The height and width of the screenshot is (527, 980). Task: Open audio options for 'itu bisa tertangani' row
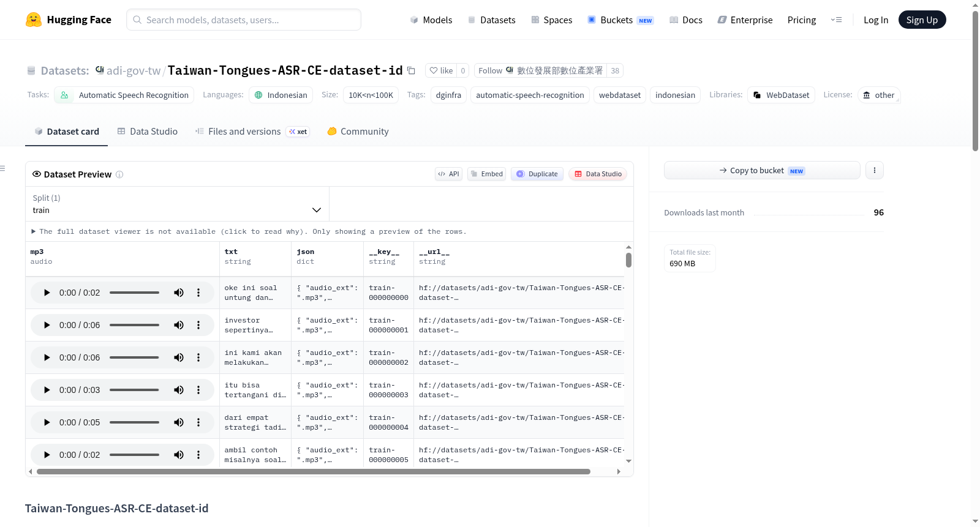(198, 390)
